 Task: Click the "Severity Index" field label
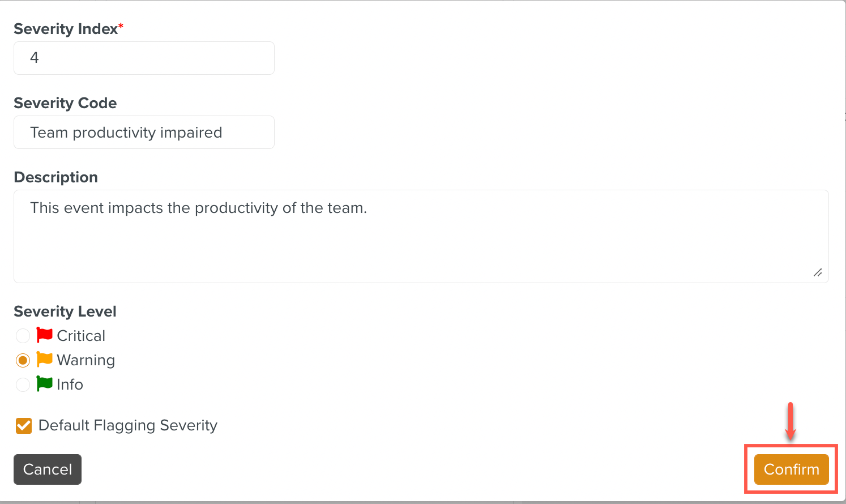point(66,29)
